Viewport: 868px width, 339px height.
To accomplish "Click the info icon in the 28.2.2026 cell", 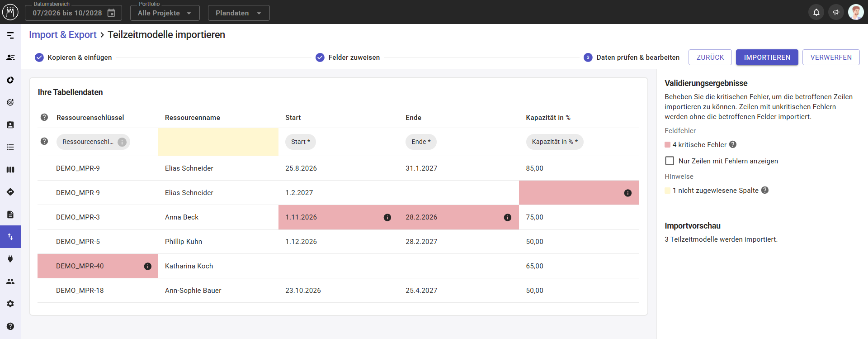I will [x=508, y=217].
